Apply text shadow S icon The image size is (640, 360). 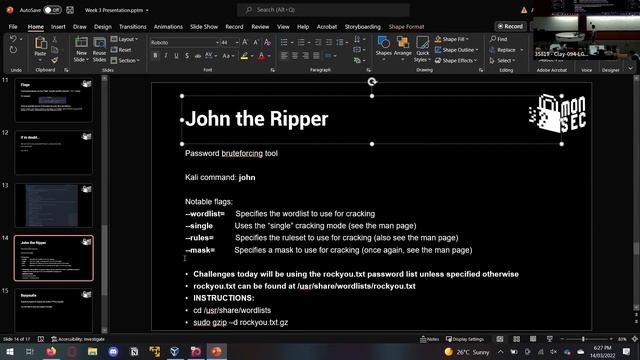[x=187, y=56]
